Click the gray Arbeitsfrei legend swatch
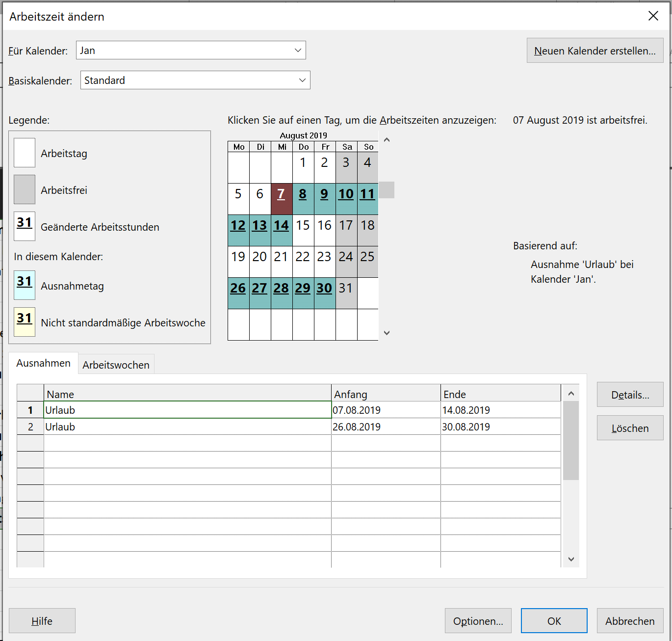 25,189
